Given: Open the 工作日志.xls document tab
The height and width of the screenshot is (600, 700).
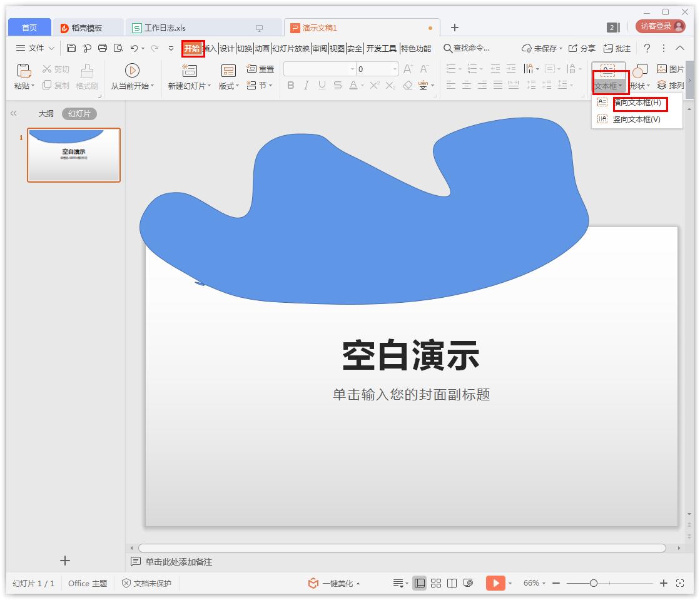Looking at the screenshot, I should coord(165,28).
